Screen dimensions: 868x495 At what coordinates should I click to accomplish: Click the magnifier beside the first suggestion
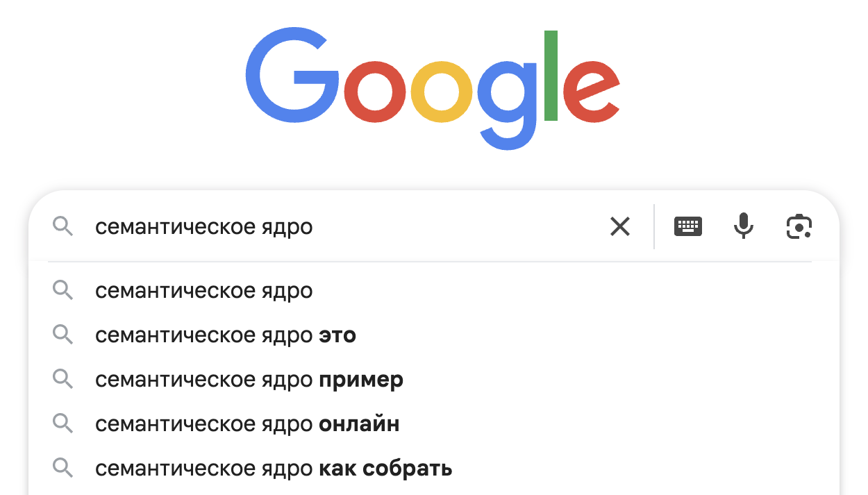(x=63, y=290)
